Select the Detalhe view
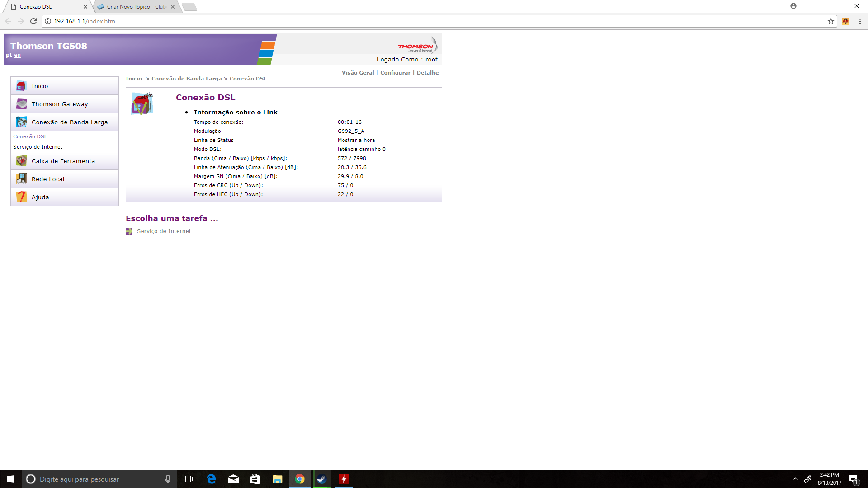 coord(428,73)
